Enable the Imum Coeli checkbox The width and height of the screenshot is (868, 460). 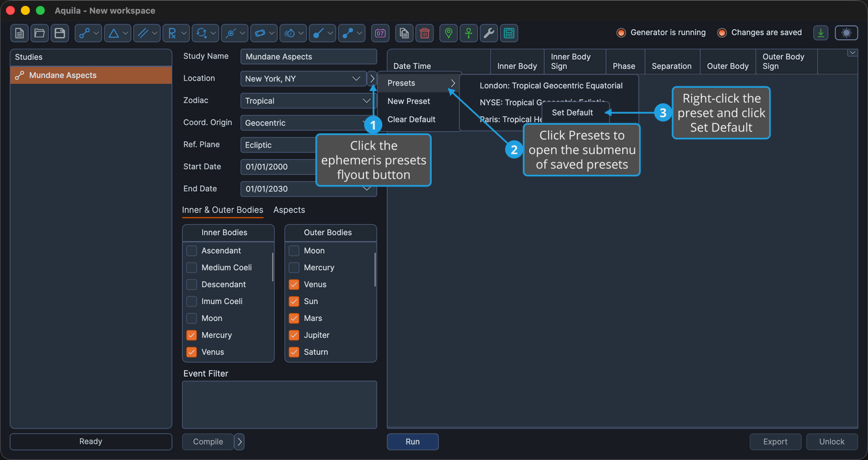[192, 301]
